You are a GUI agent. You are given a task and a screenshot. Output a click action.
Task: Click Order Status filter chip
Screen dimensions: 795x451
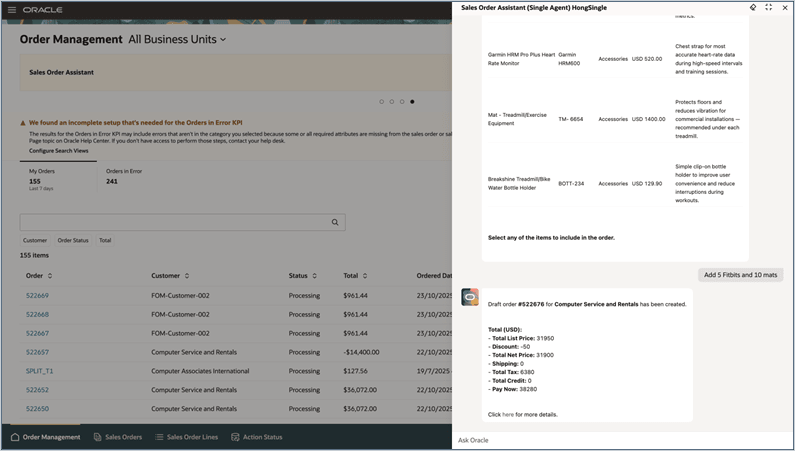tap(73, 240)
